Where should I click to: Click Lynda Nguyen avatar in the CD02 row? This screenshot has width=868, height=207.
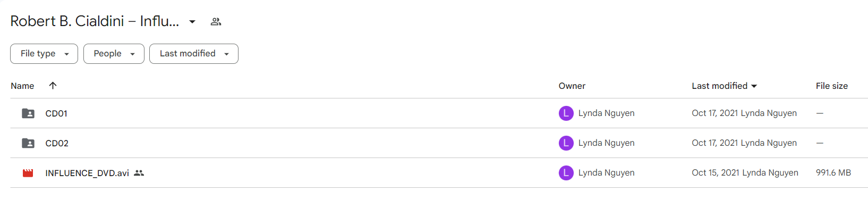(x=566, y=143)
